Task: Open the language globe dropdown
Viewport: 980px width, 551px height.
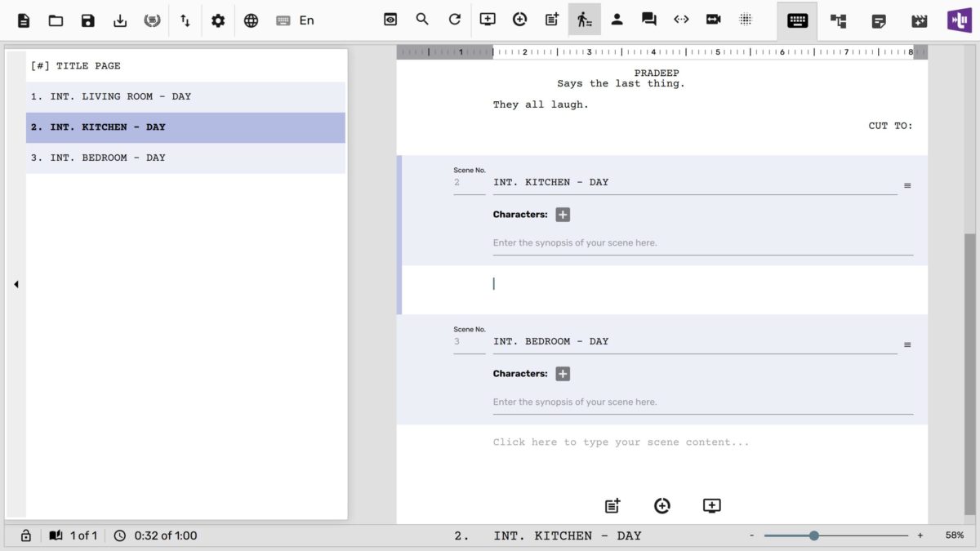Action: [x=251, y=20]
